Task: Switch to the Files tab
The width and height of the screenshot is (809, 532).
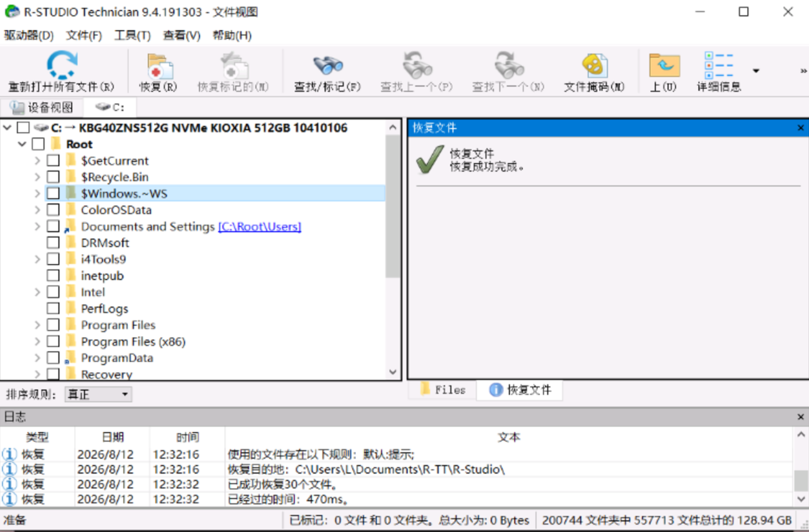Action: (x=443, y=390)
